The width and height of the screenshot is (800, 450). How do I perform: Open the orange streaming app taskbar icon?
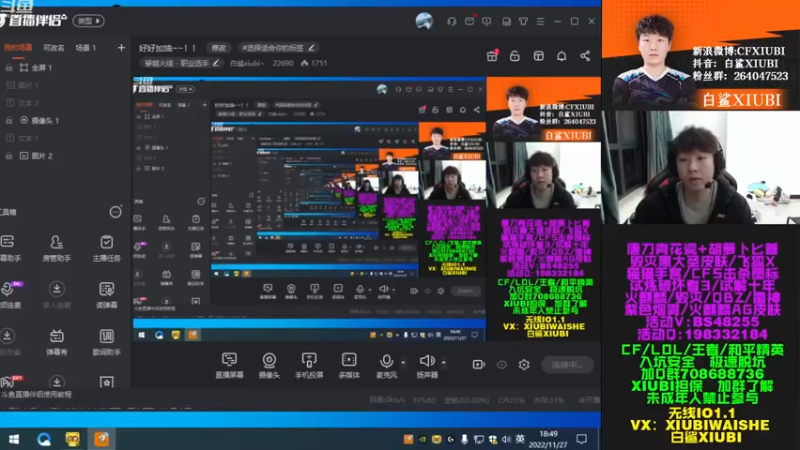pos(102,439)
